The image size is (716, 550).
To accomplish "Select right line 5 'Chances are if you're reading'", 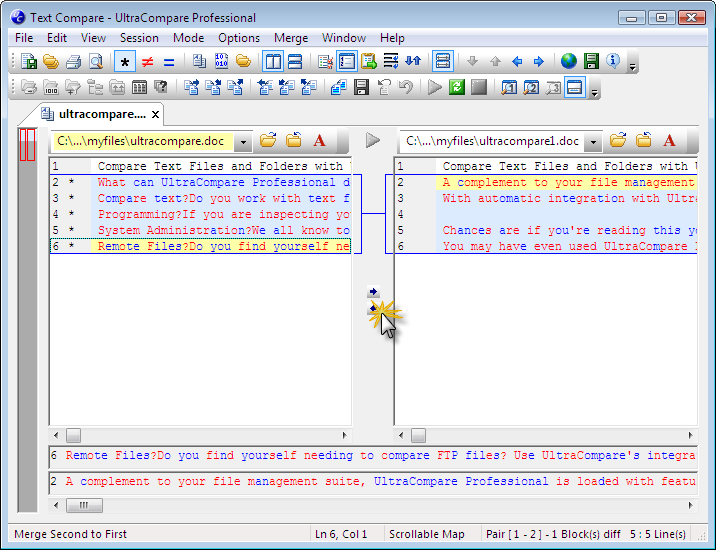I will click(x=547, y=230).
